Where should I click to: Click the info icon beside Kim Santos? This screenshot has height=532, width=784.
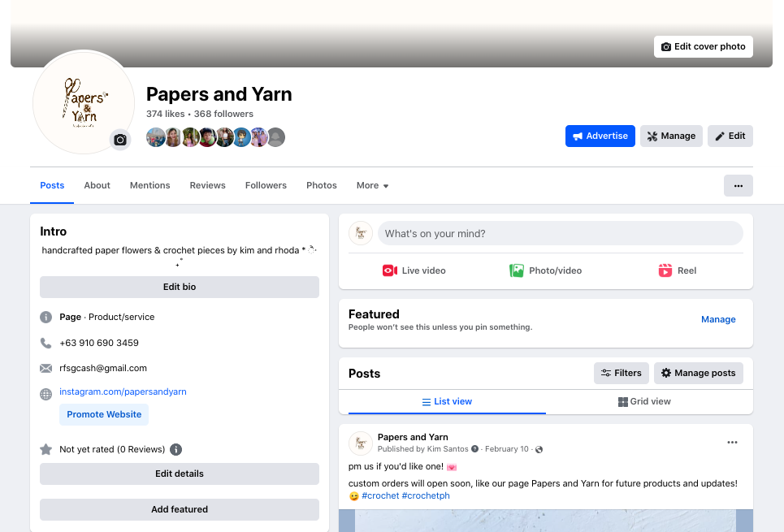tap(474, 449)
